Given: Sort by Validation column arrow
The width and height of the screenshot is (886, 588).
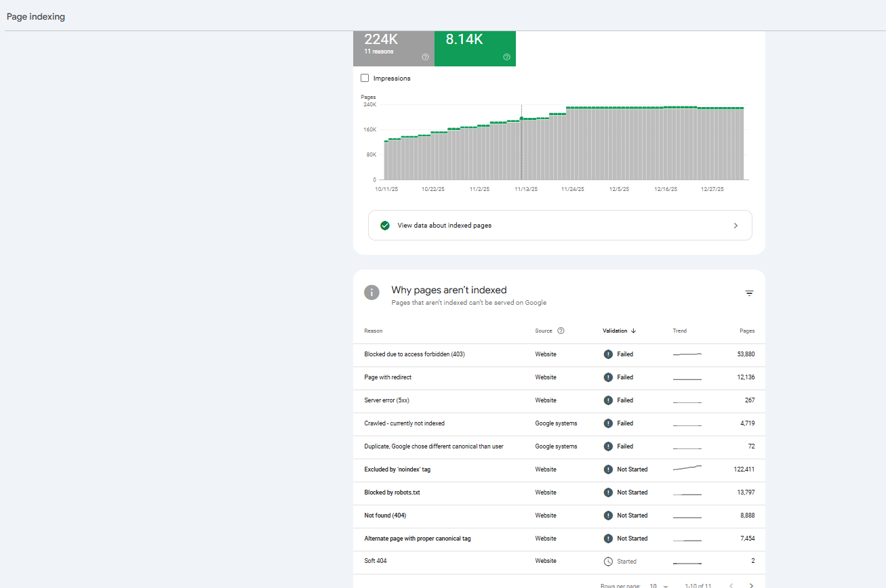Looking at the screenshot, I should (633, 331).
